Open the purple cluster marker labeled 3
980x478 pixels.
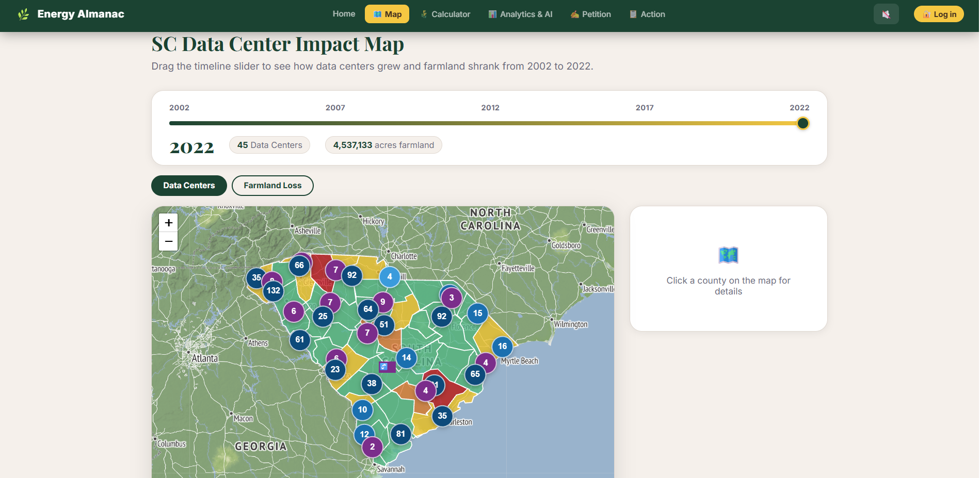(x=452, y=298)
